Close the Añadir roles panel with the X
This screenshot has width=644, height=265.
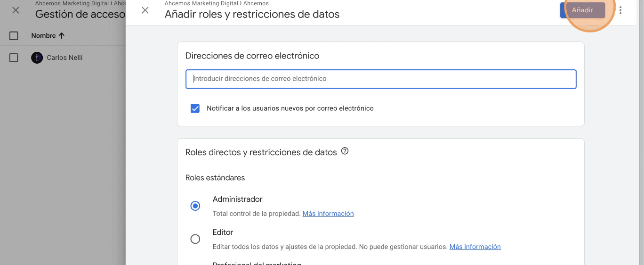145,10
